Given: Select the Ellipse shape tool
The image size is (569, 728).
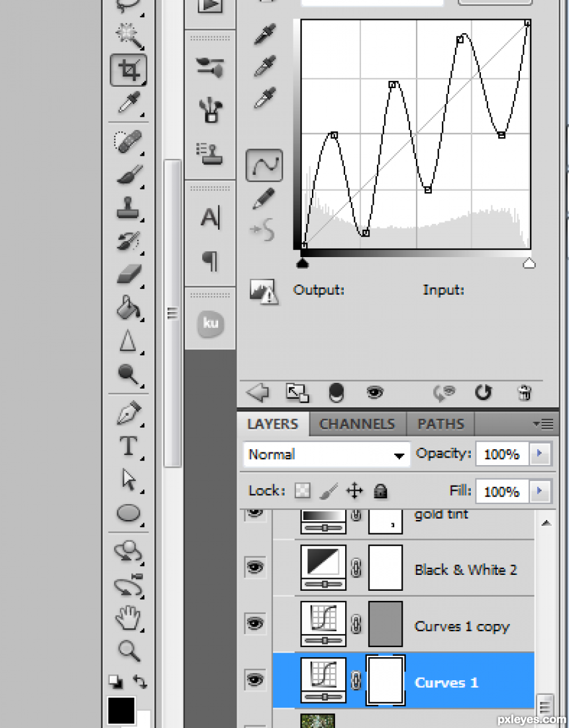Looking at the screenshot, I should (x=129, y=514).
